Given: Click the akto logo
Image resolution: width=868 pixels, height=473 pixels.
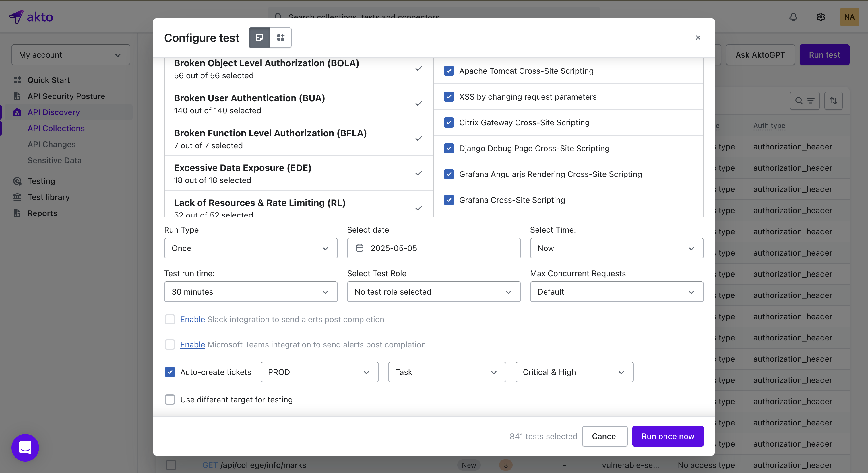Looking at the screenshot, I should (x=31, y=17).
